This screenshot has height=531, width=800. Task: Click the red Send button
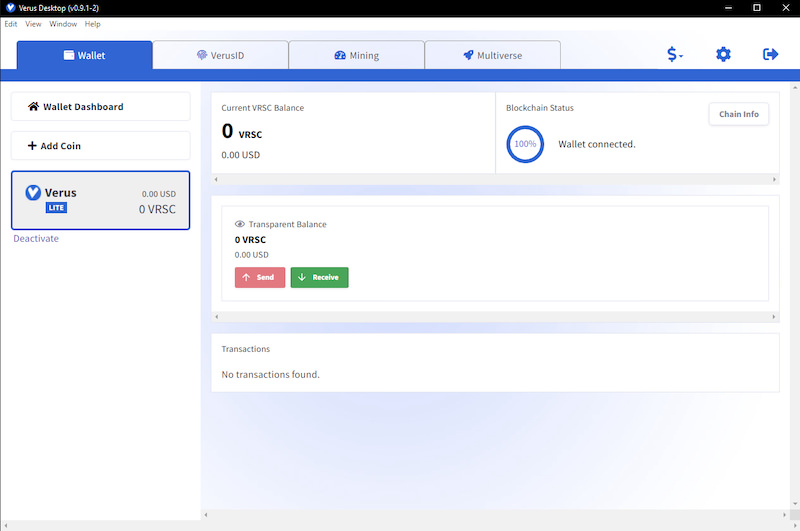tap(260, 277)
